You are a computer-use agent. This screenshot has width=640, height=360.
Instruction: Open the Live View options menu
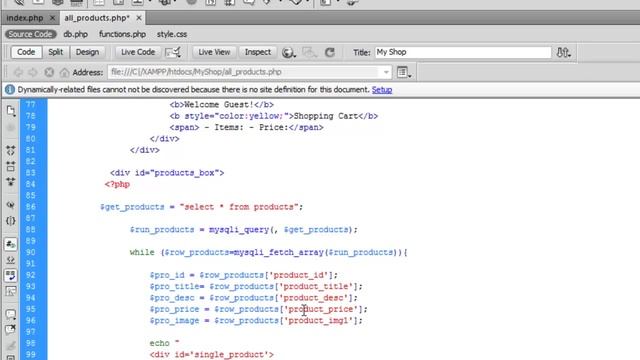pyautogui.click(x=404, y=72)
